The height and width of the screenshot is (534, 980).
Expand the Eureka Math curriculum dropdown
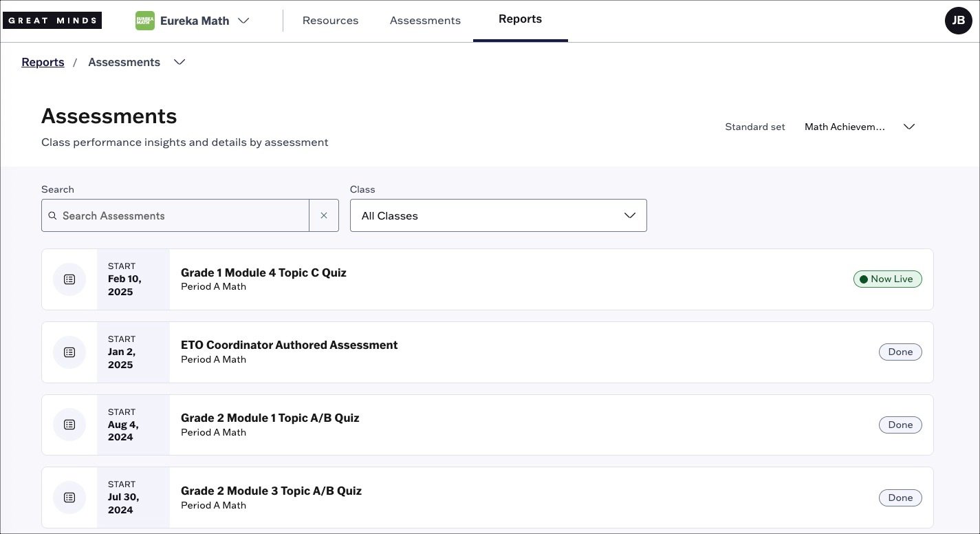[x=244, y=21]
